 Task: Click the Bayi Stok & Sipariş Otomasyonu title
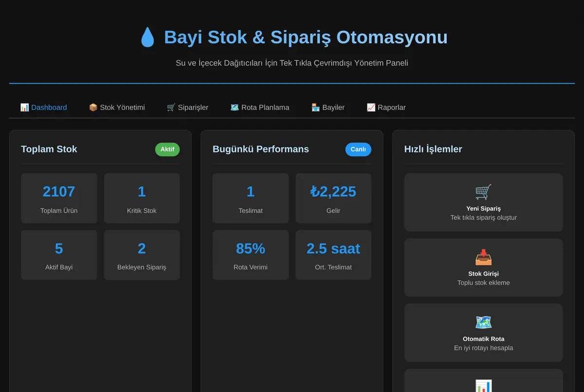pyautogui.click(x=306, y=37)
